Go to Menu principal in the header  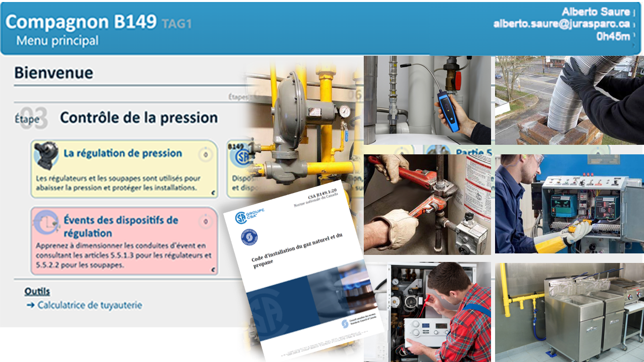click(57, 41)
